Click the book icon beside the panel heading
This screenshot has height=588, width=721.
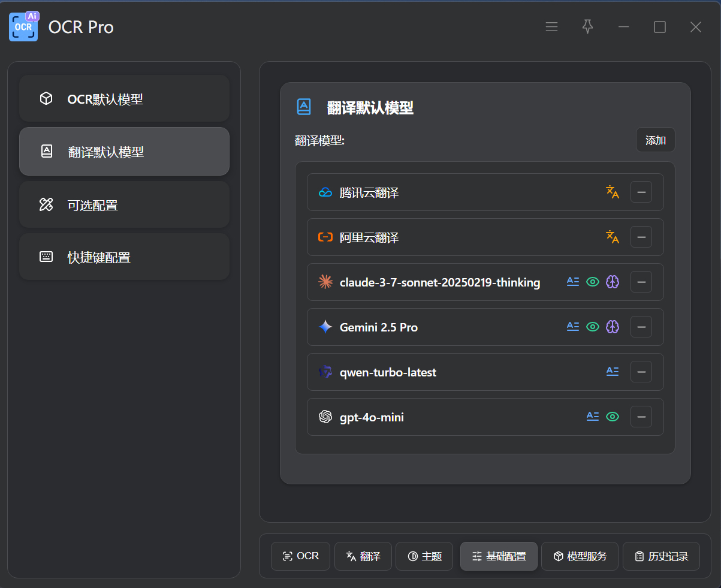click(x=304, y=107)
